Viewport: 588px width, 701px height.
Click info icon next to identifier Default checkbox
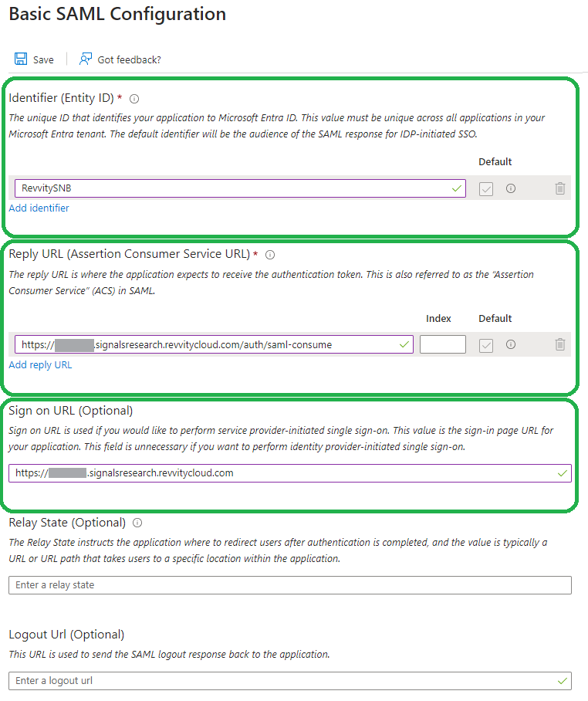click(511, 188)
